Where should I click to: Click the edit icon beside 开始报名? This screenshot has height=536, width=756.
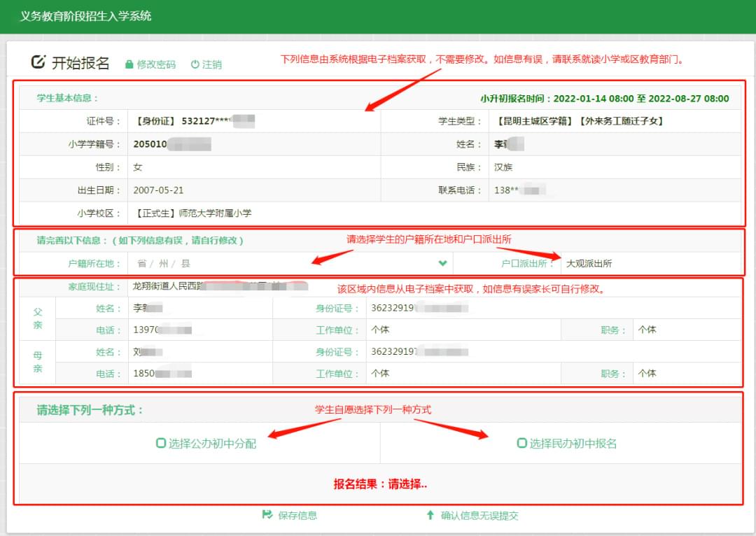click(38, 62)
